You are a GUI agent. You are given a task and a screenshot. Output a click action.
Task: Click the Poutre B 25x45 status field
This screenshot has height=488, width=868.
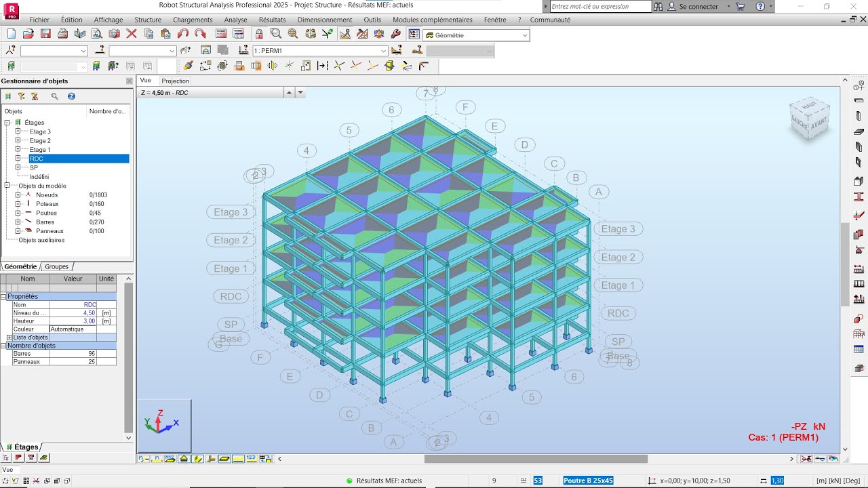[589, 481]
